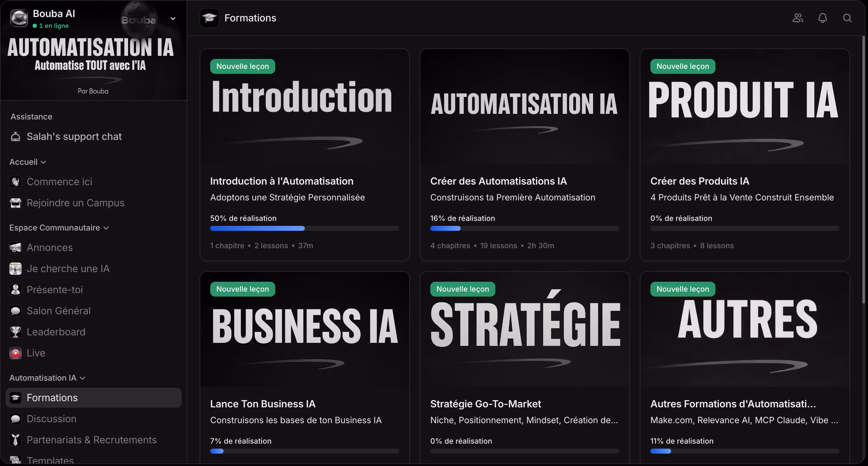Click the notifications bell icon
Screen dimensions: 868x466
tap(822, 18)
